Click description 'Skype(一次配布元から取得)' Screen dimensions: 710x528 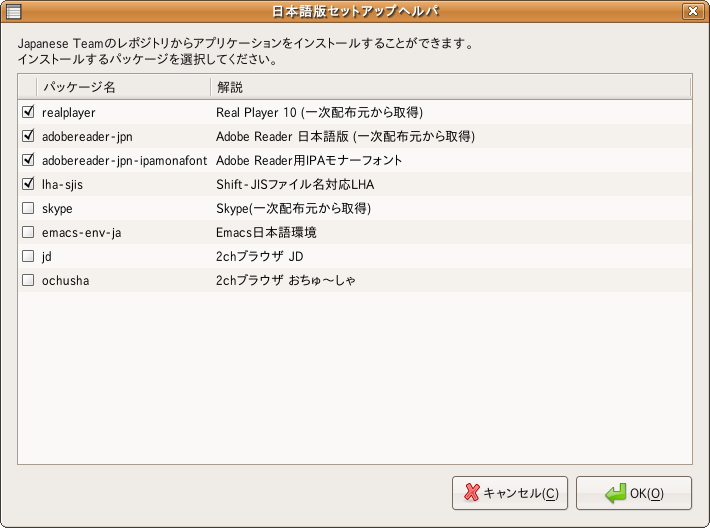point(293,208)
